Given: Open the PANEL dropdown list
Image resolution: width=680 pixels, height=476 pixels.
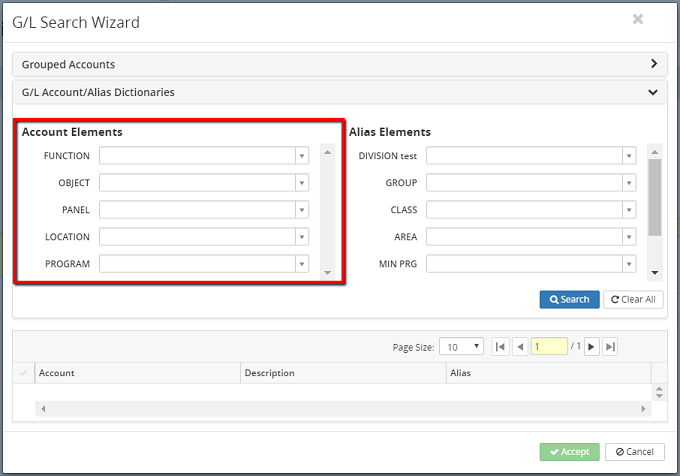Looking at the screenshot, I should (x=301, y=210).
